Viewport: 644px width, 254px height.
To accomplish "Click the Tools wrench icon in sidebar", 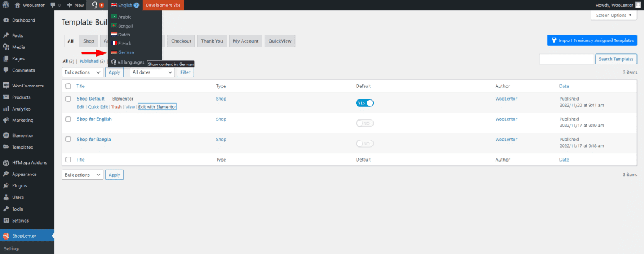I will pos(6,209).
